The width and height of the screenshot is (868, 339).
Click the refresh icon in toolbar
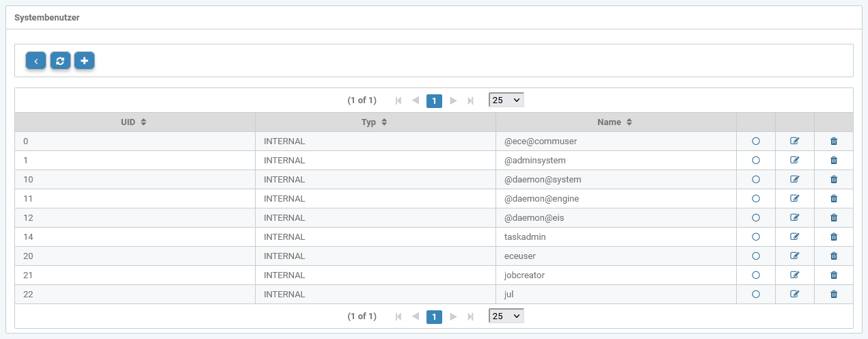coord(60,61)
